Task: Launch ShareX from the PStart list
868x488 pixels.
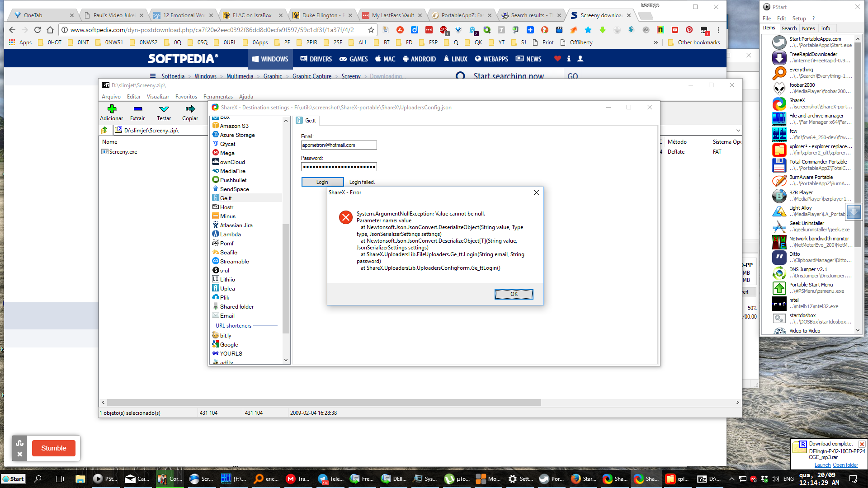Action: tap(812, 103)
